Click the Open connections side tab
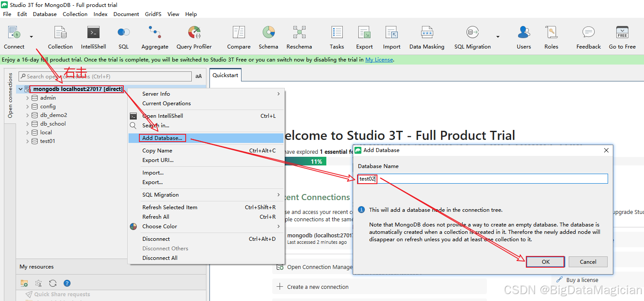The image size is (644, 301). click(10, 95)
